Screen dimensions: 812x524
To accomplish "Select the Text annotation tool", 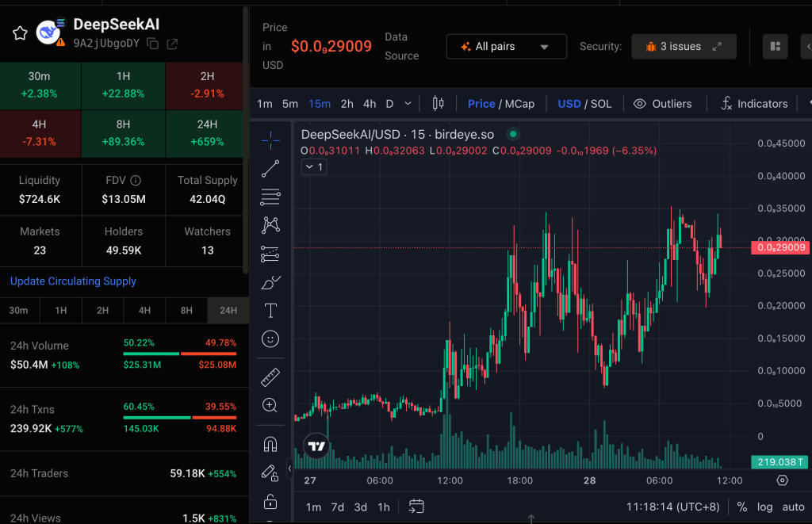I will click(x=270, y=311).
